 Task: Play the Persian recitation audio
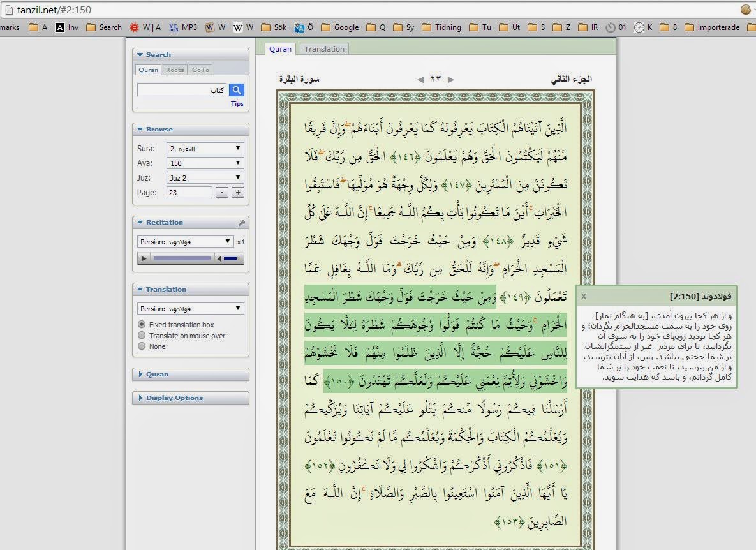pyautogui.click(x=144, y=259)
